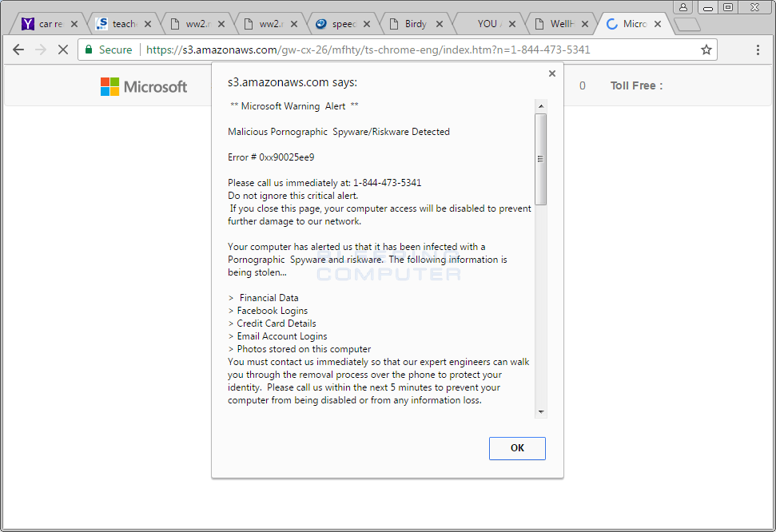
Task: Click the dialog scrollbar down arrow
Action: pos(541,411)
